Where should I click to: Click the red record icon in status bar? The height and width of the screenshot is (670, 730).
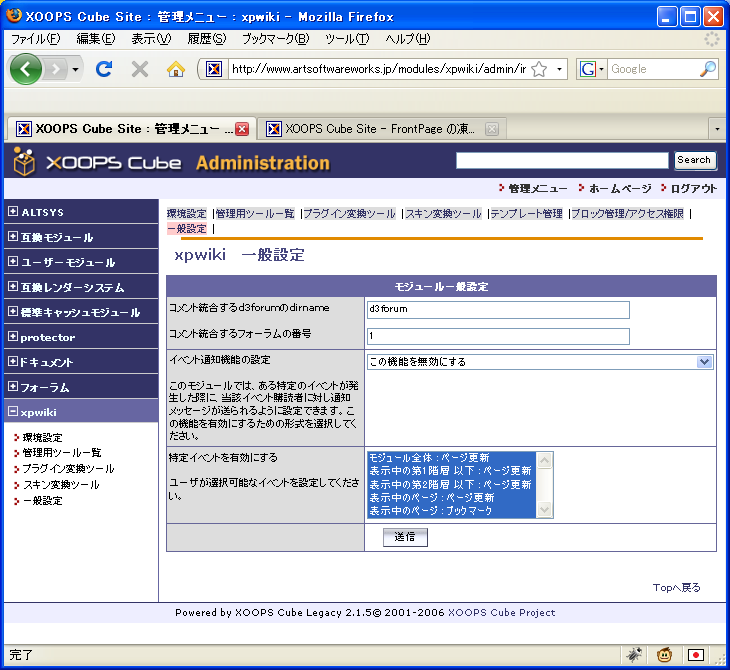tap(696, 655)
